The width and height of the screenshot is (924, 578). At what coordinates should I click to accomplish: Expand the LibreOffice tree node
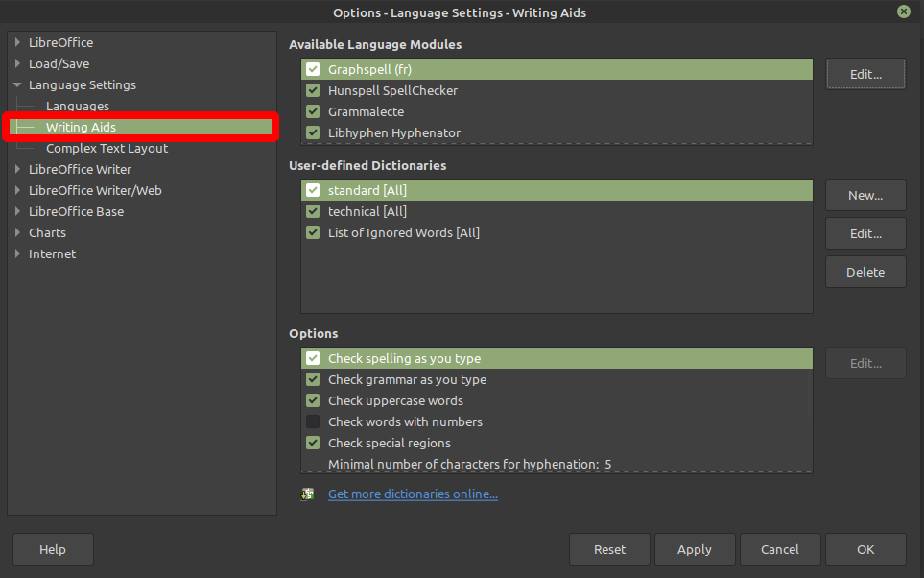tap(17, 43)
